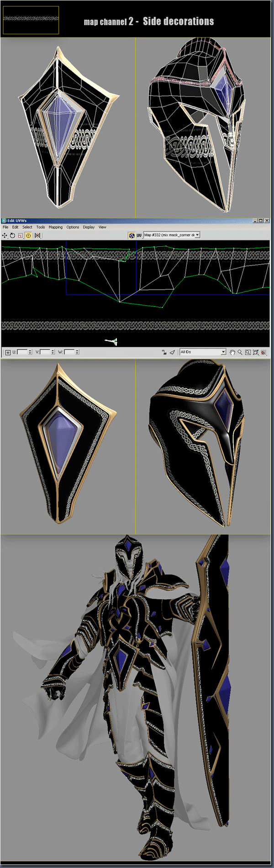Select the Move tool in Edit UVWs
The height and width of the screenshot is (868, 274).
coord(5,235)
